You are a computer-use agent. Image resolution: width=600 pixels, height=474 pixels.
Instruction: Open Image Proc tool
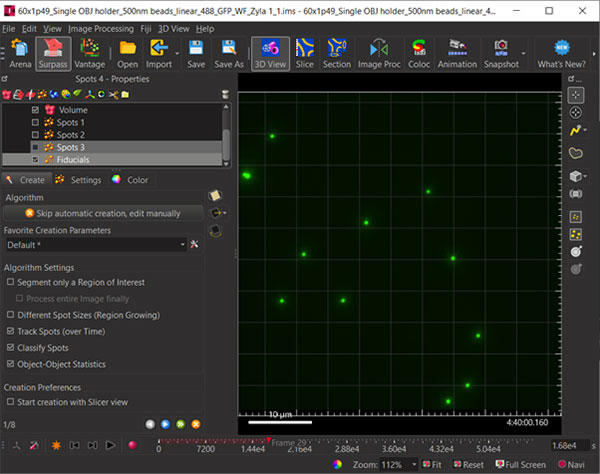click(379, 54)
